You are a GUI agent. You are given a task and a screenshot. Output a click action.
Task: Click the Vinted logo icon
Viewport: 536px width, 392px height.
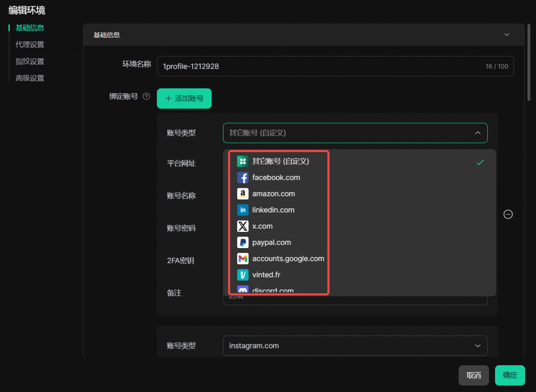[x=242, y=275]
